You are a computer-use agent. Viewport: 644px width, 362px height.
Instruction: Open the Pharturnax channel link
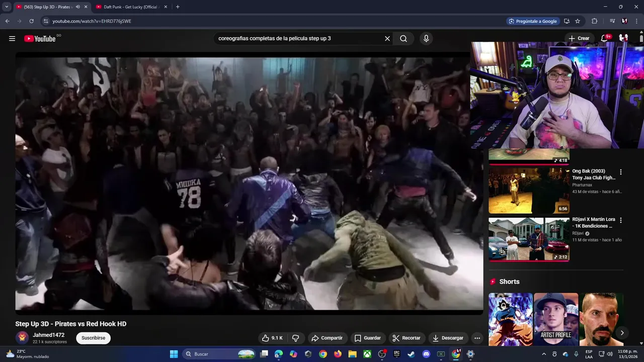[582, 185]
